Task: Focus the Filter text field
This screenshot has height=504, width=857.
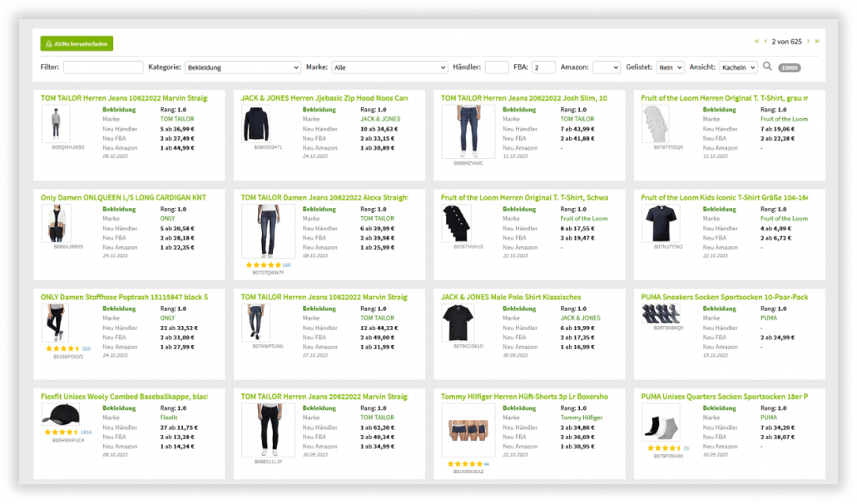Action: pos(103,67)
